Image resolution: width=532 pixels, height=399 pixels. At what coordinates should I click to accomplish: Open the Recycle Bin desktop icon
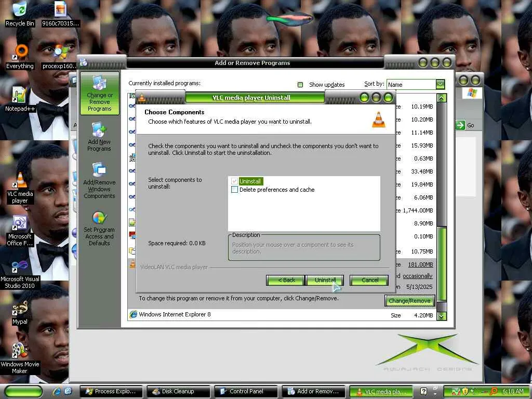20,14
